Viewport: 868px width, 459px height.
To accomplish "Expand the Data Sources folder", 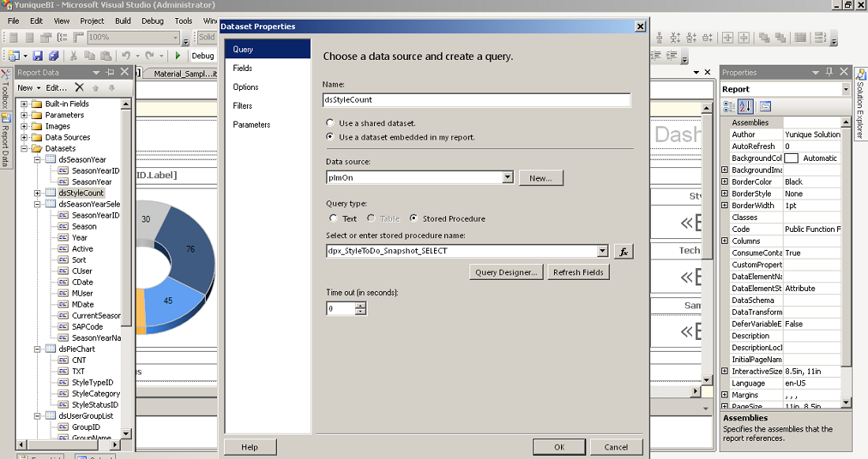I will pyautogui.click(x=24, y=137).
